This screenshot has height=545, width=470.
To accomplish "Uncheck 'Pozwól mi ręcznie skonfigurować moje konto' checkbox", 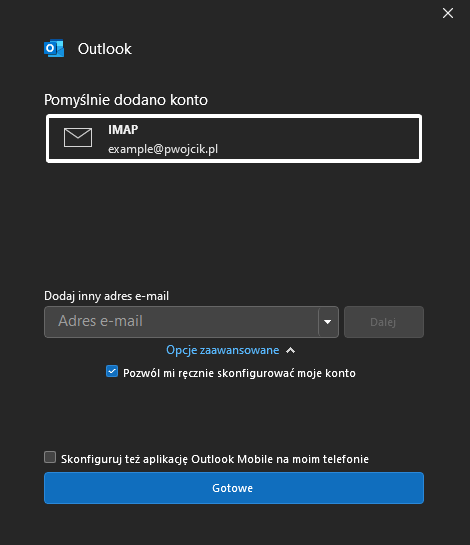I will pos(112,371).
